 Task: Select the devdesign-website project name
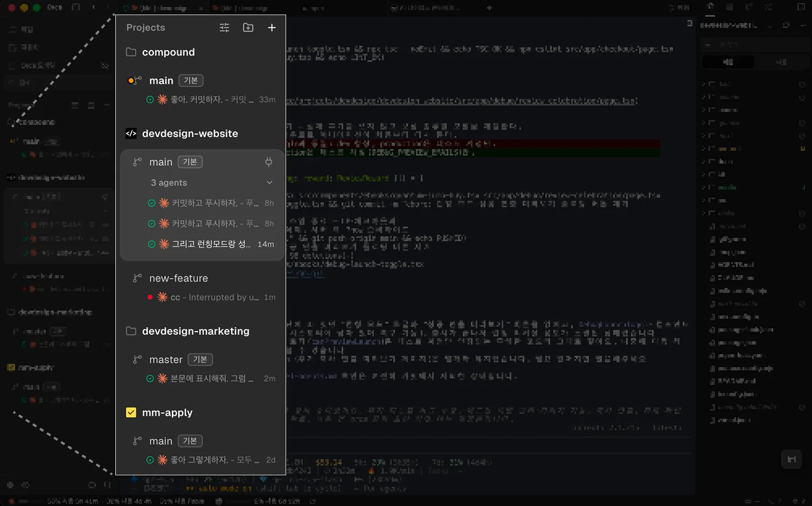[190, 133]
